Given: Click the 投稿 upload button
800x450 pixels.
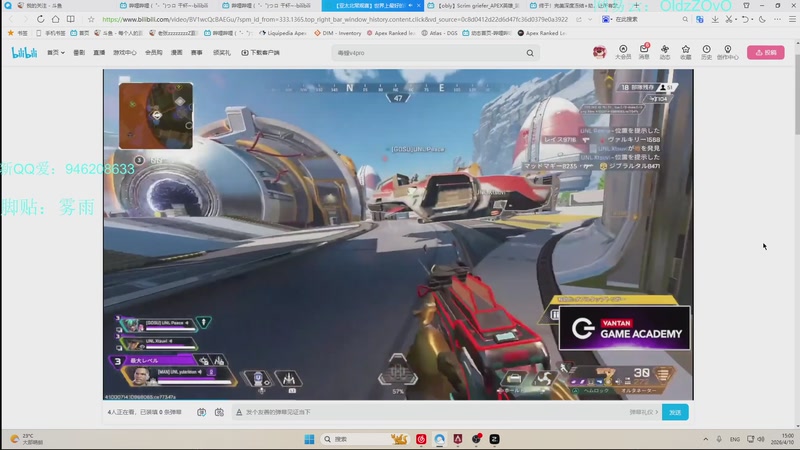Looking at the screenshot, I should tap(765, 53).
